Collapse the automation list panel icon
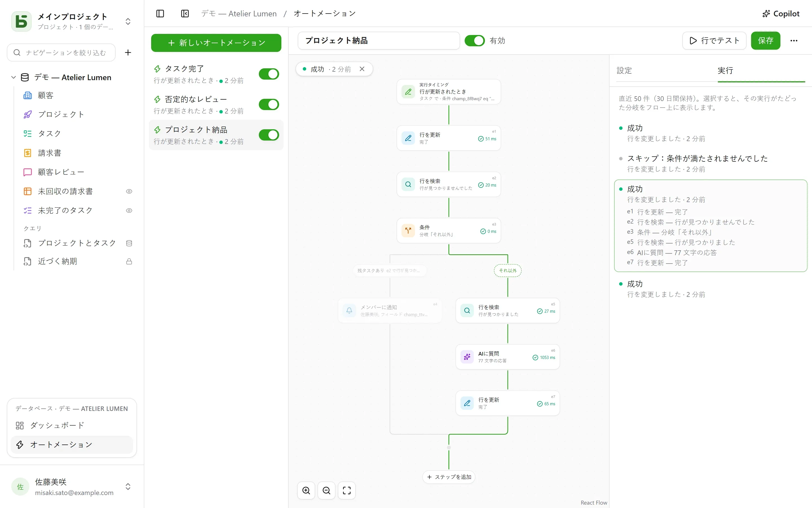Screen dimensions: 812x508 tap(185, 14)
